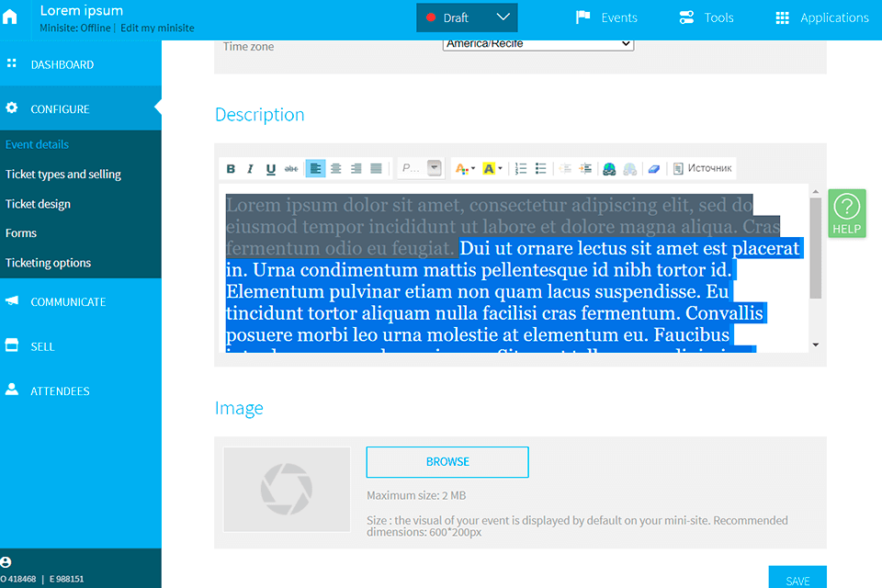Open the Draft status dropdown
882x588 pixels.
(467, 18)
